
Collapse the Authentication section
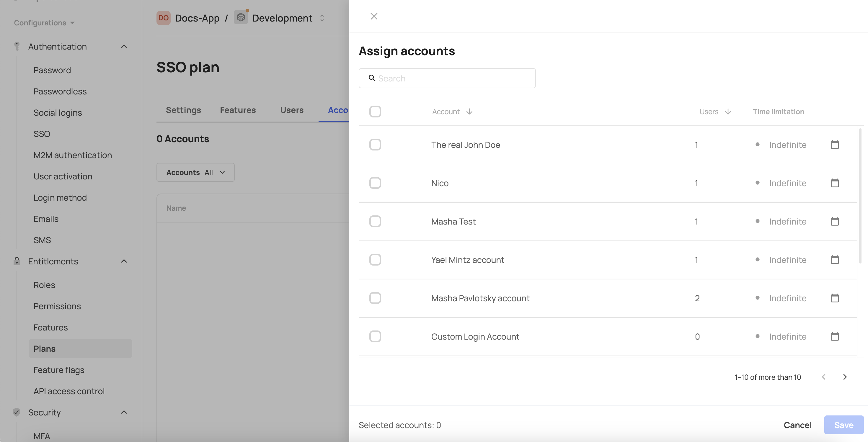(124, 46)
